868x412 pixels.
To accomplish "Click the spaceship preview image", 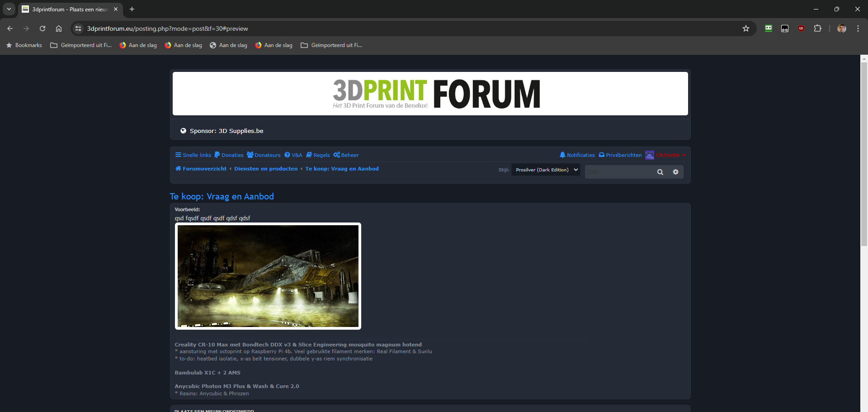I will click(268, 276).
